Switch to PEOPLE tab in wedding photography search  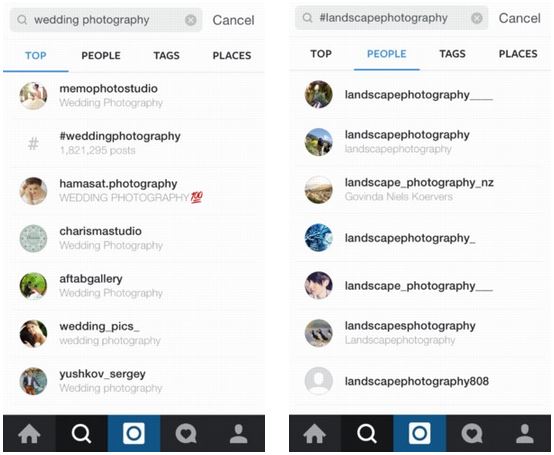[101, 55]
